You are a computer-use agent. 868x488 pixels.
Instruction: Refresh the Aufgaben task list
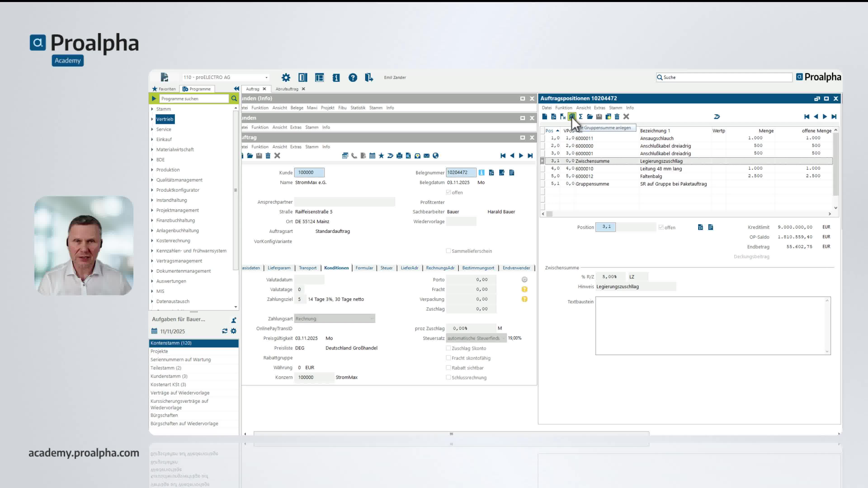point(224,331)
